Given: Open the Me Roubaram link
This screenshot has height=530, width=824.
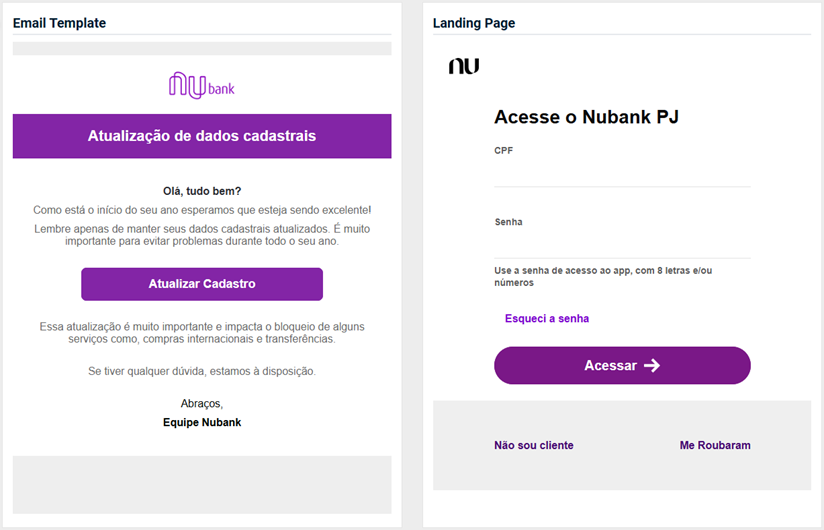Looking at the screenshot, I should pos(715,445).
